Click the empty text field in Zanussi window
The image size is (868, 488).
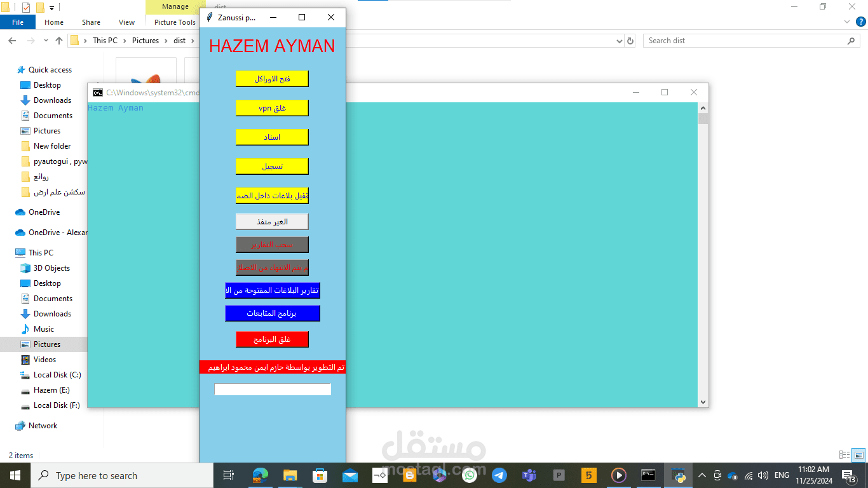[273, 390]
